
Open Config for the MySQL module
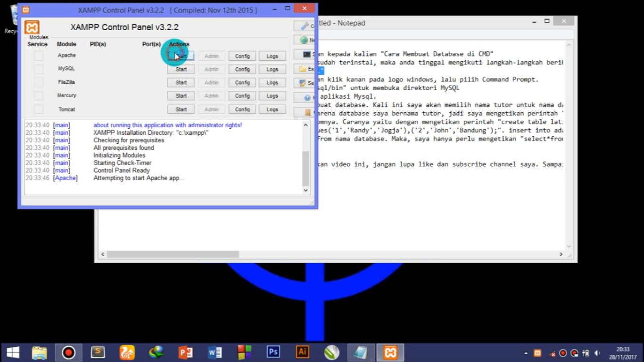(242, 69)
